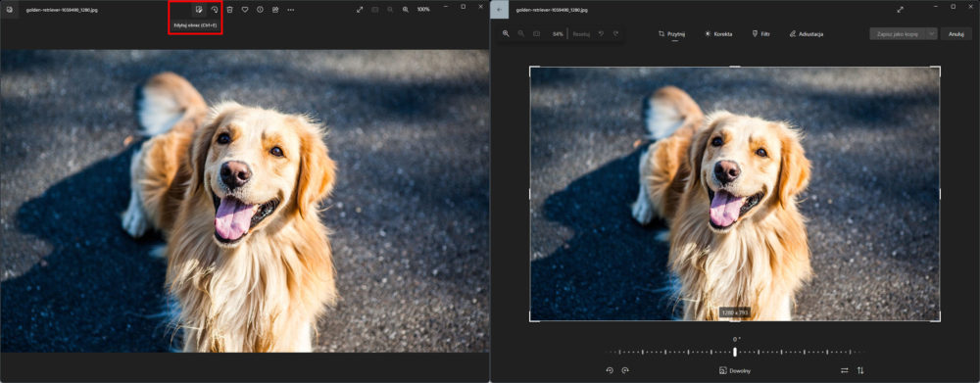Open the three-dots more menu in viewer
This screenshot has height=383, width=980.
[291, 10]
